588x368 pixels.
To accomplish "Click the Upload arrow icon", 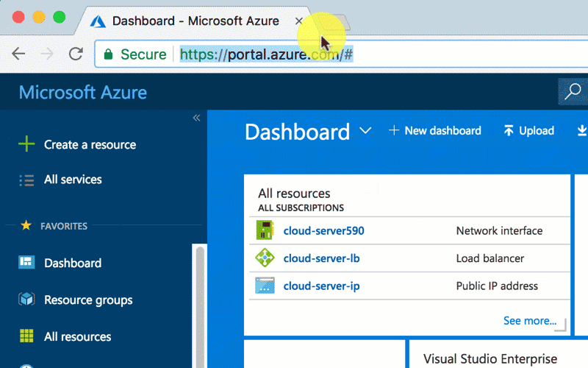I will point(509,131).
